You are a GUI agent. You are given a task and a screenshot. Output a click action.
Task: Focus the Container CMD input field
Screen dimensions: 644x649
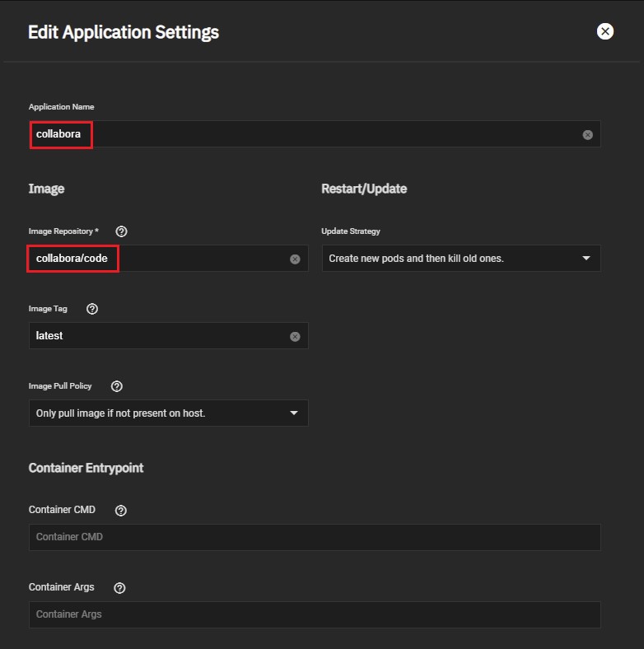coord(314,537)
